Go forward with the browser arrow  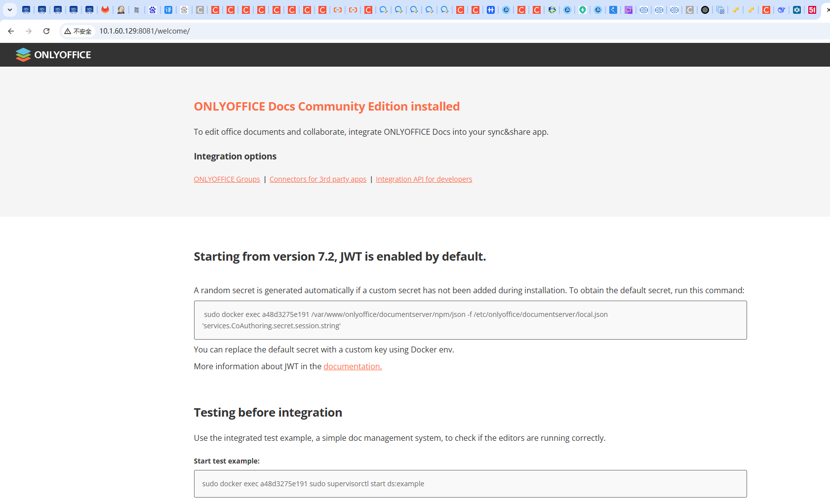pyautogui.click(x=29, y=31)
